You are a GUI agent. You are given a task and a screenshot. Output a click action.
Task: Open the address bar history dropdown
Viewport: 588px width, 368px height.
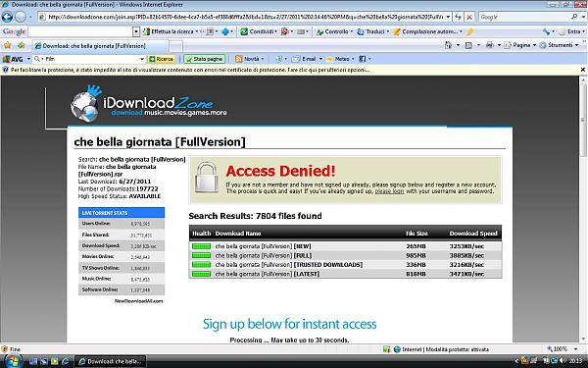(x=448, y=17)
